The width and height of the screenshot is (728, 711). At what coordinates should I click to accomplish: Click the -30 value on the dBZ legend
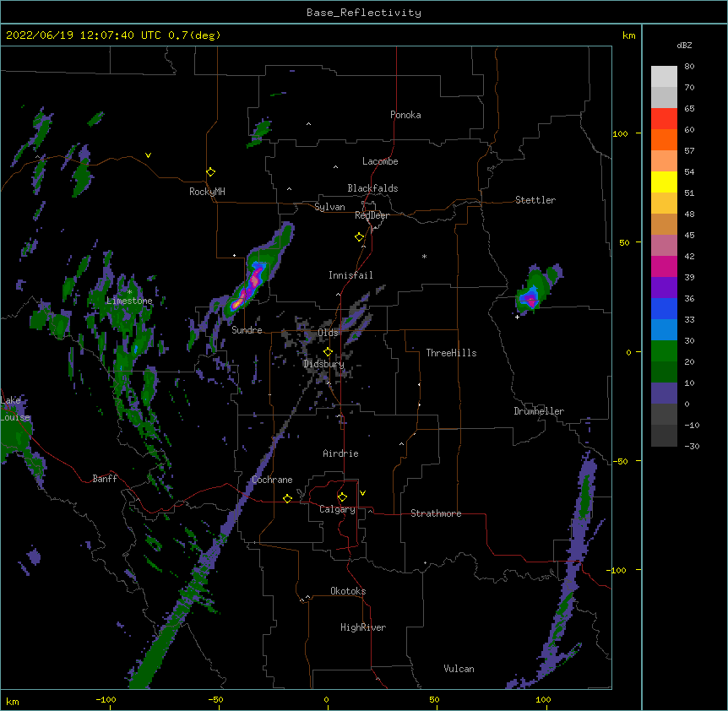click(x=692, y=447)
